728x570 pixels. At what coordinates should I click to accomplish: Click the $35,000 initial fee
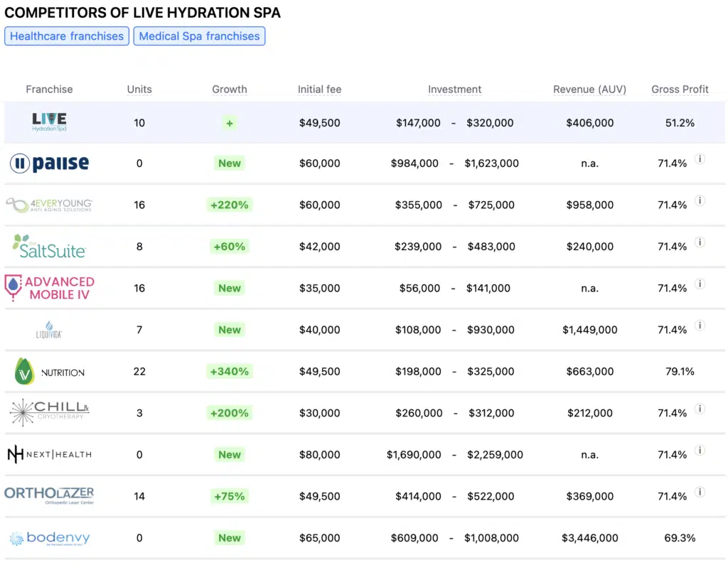pyautogui.click(x=319, y=289)
